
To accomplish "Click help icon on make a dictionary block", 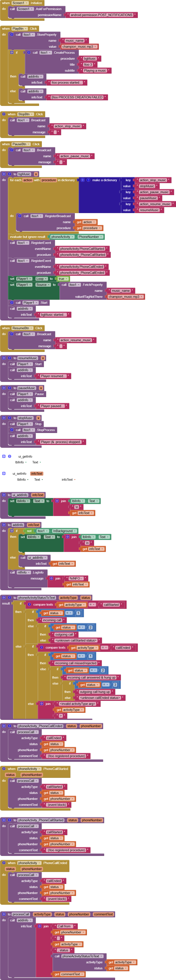I will (x=88, y=180).
